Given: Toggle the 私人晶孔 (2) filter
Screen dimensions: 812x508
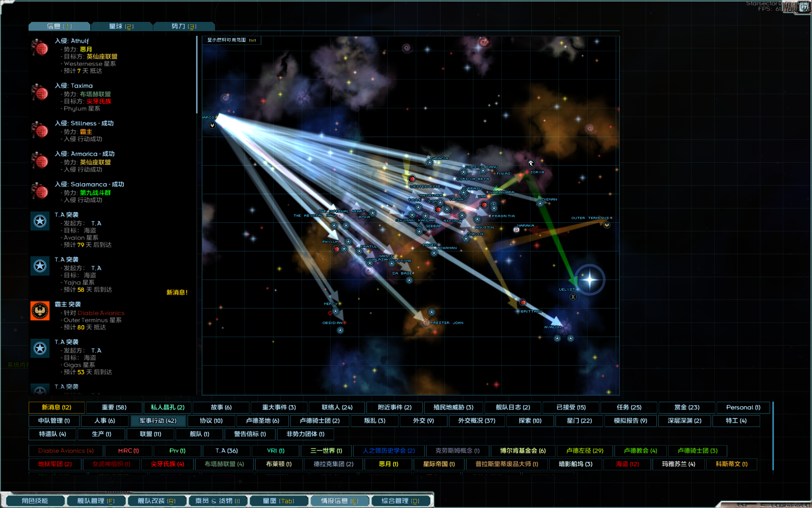Looking at the screenshot, I should coord(167,407).
